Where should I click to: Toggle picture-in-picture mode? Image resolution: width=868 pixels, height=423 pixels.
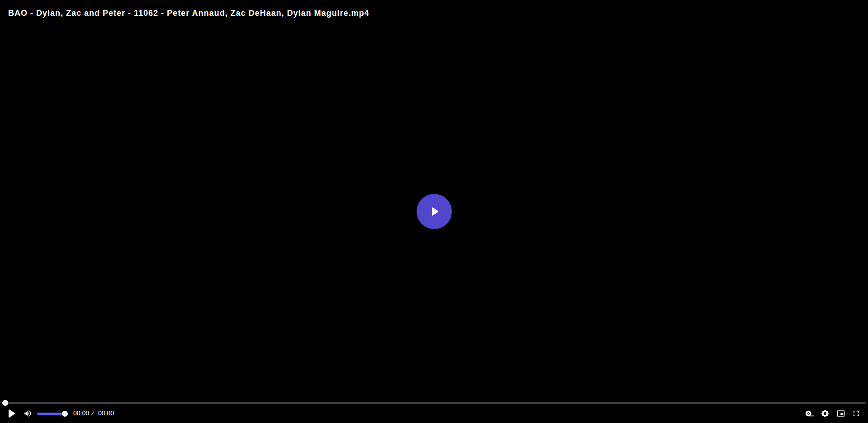841,414
